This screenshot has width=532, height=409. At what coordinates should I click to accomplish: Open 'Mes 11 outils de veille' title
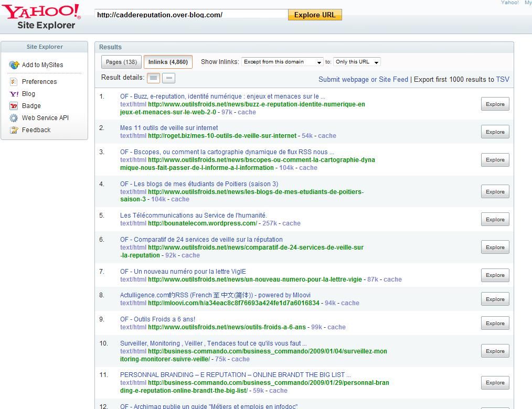[x=169, y=128]
